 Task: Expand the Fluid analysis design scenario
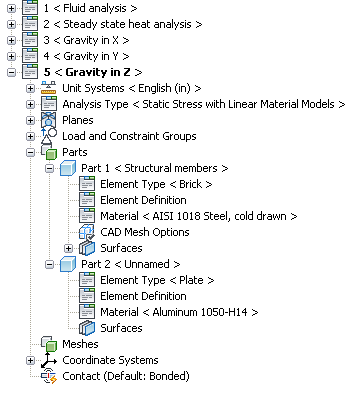coord(11,8)
